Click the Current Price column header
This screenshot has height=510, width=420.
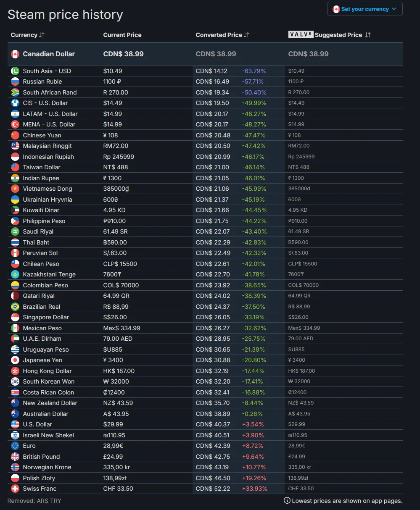point(122,35)
